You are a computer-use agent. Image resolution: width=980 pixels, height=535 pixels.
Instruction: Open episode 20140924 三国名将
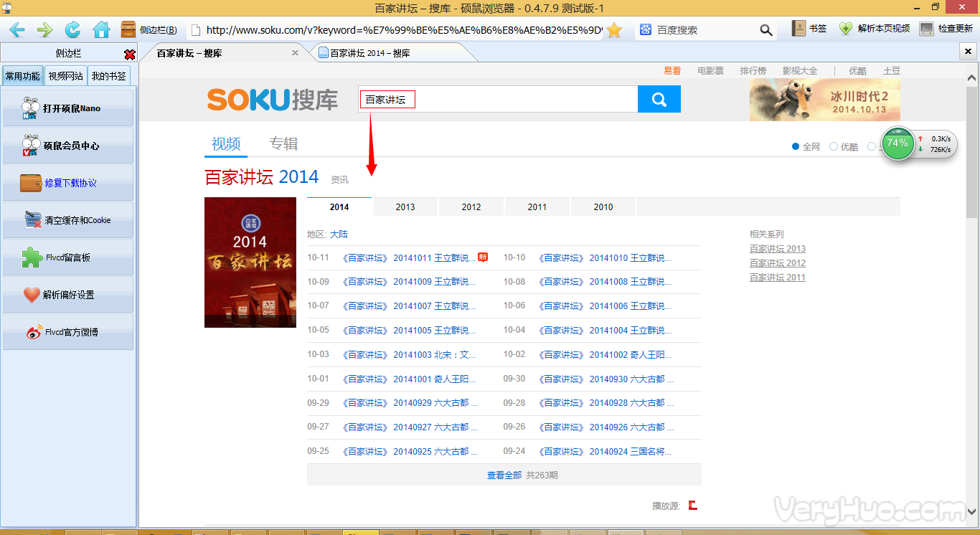605,452
